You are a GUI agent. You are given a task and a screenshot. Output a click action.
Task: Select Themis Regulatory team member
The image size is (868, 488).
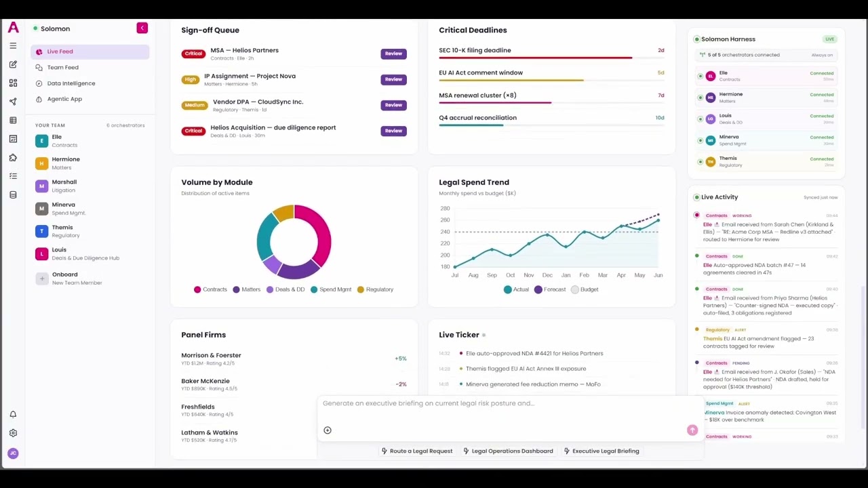pos(90,231)
